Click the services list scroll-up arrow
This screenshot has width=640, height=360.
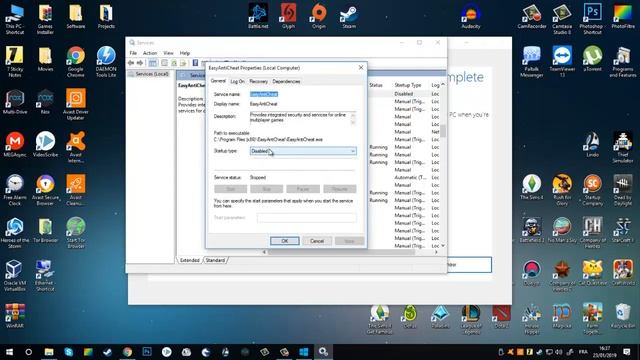pos(443,84)
